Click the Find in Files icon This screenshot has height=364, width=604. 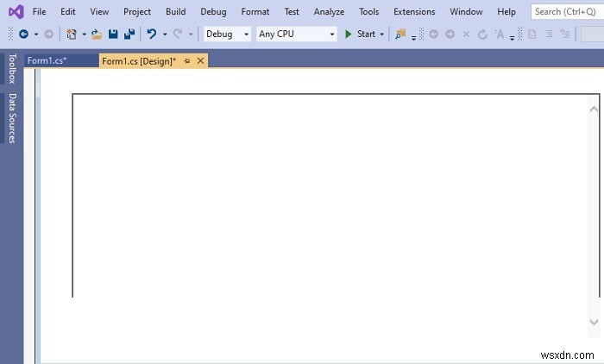click(400, 35)
